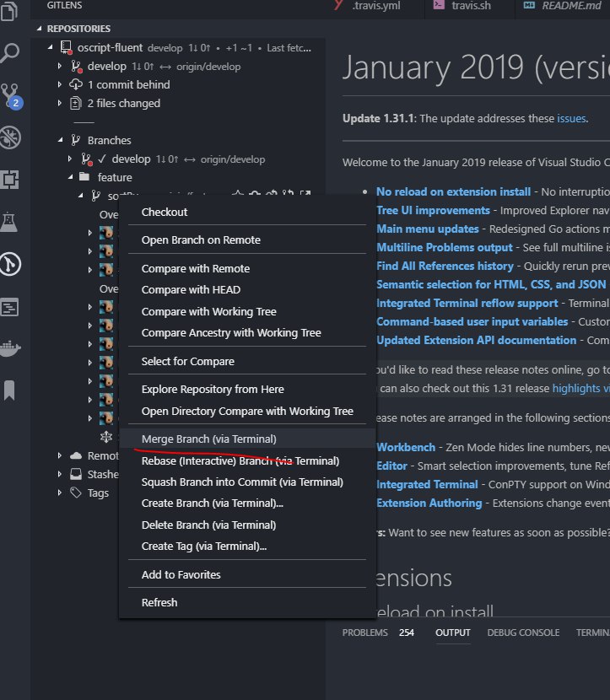Click the terminal icon on travis.sh tab
610x700 pixels.
coord(439,5)
